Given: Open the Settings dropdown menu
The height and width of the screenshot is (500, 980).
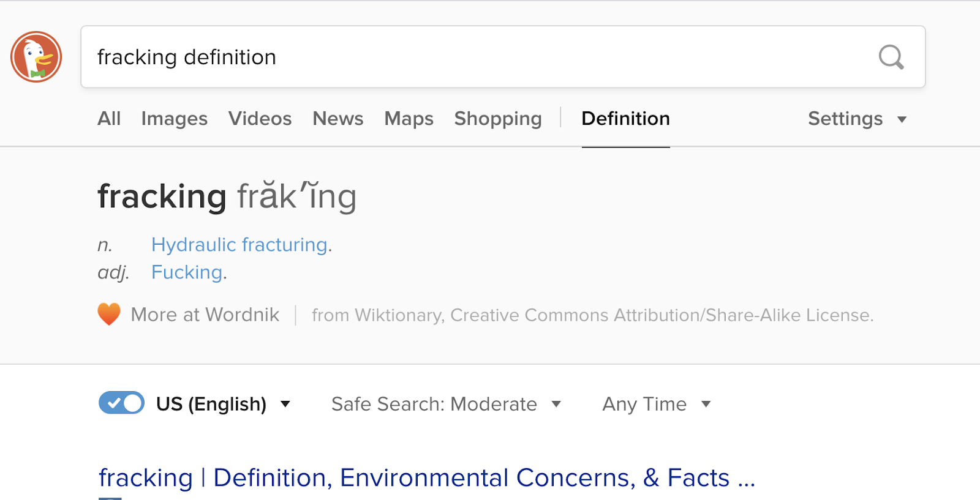Looking at the screenshot, I should tap(856, 119).
